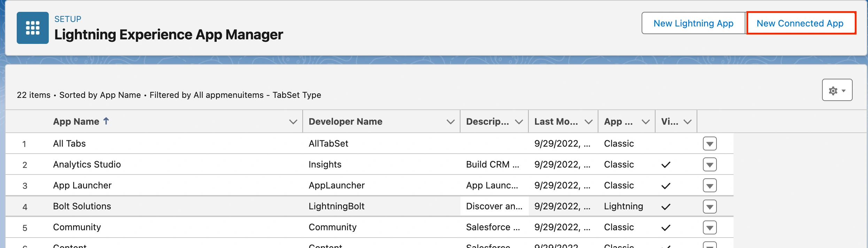The width and height of the screenshot is (868, 248).
Task: Open Description column dropdown chevron
Action: click(519, 122)
